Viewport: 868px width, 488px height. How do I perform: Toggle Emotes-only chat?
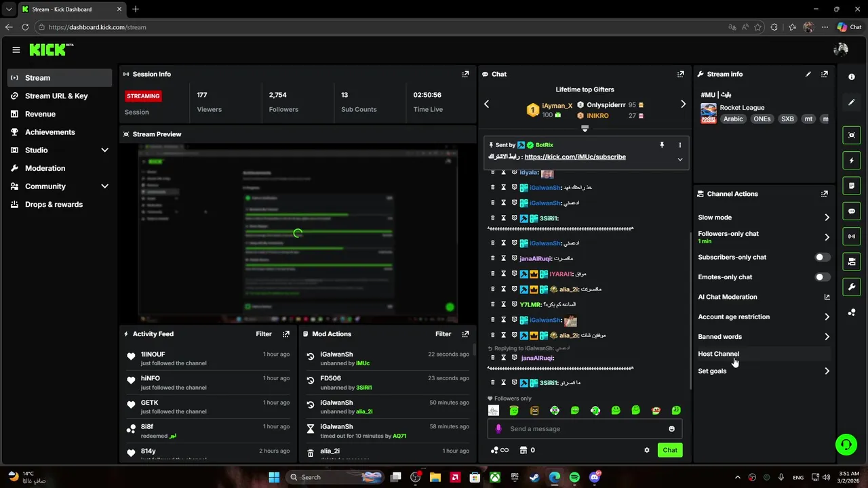822,277
